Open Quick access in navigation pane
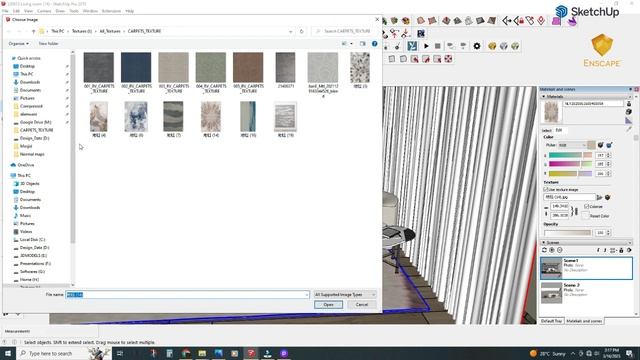 pos(29,58)
